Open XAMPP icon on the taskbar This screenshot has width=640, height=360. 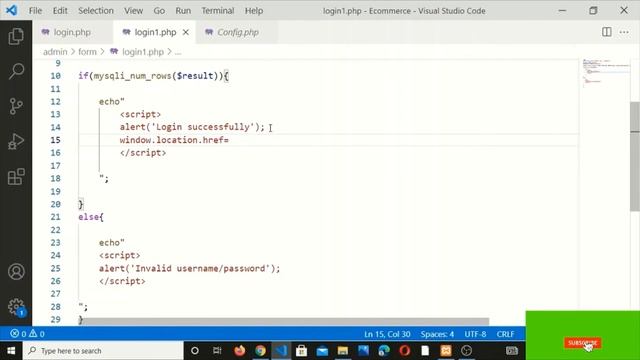tap(446, 351)
